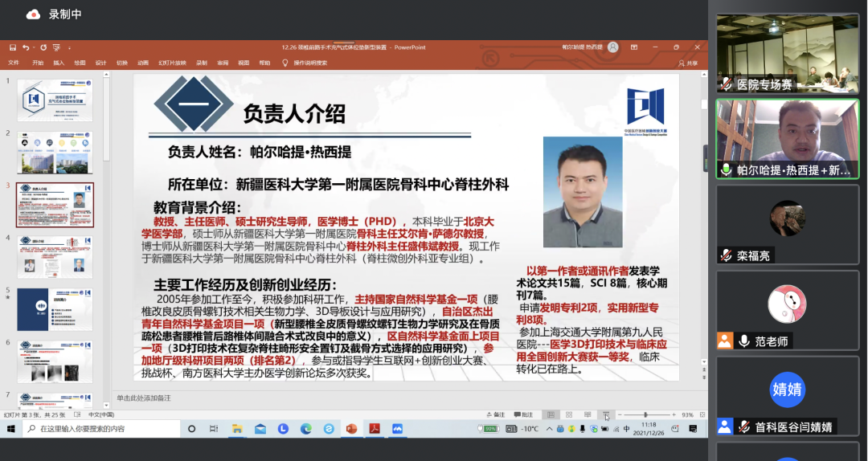Start Slide Show view icon in status bar
This screenshot has height=461, width=868.
point(606,414)
